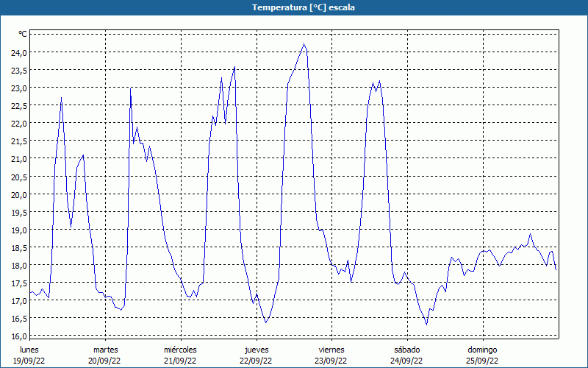
Task: Click the 16,5 value on the y-axis
Action: [x=19, y=319]
